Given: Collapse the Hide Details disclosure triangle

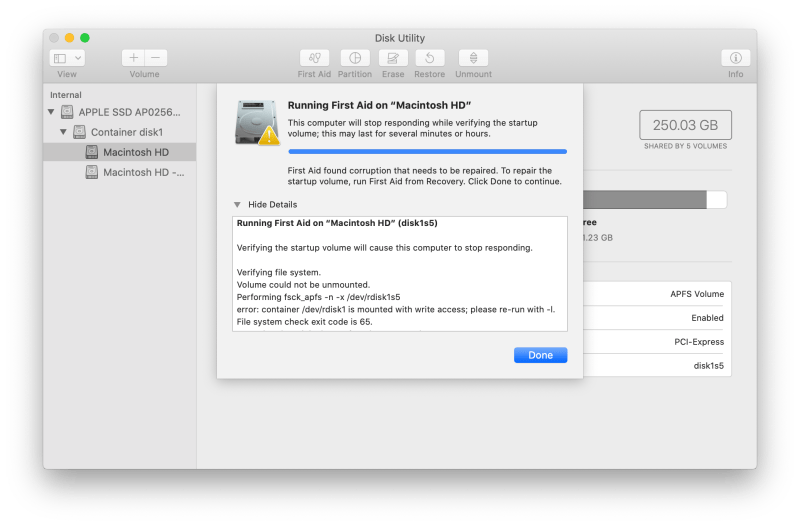Looking at the screenshot, I should pyautogui.click(x=237, y=205).
